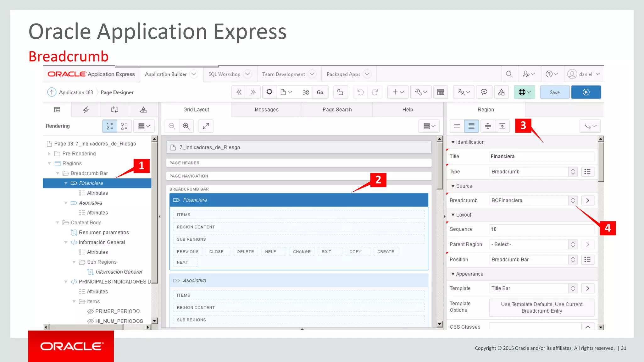This screenshot has height=362, width=644.
Task: Toggle Show Common properties icon
Action: (x=457, y=126)
